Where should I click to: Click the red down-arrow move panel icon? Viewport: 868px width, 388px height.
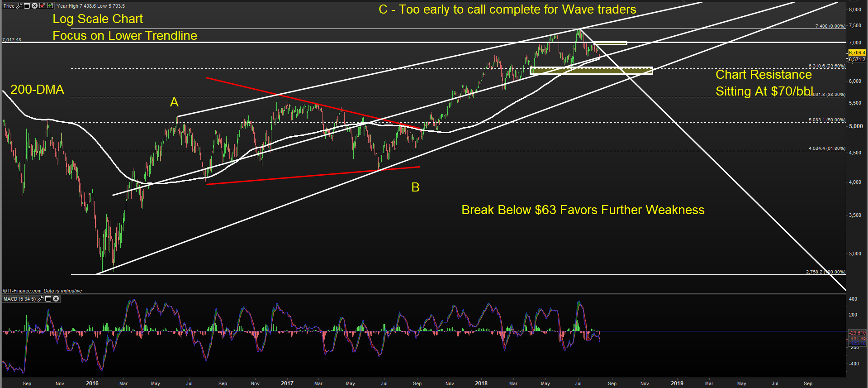point(42,6)
